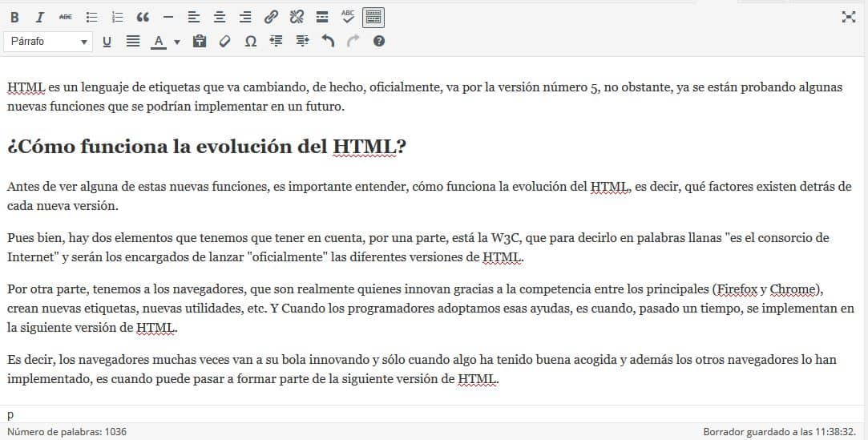Apply the current text color
The height and width of the screenshot is (440, 868).
159,42
